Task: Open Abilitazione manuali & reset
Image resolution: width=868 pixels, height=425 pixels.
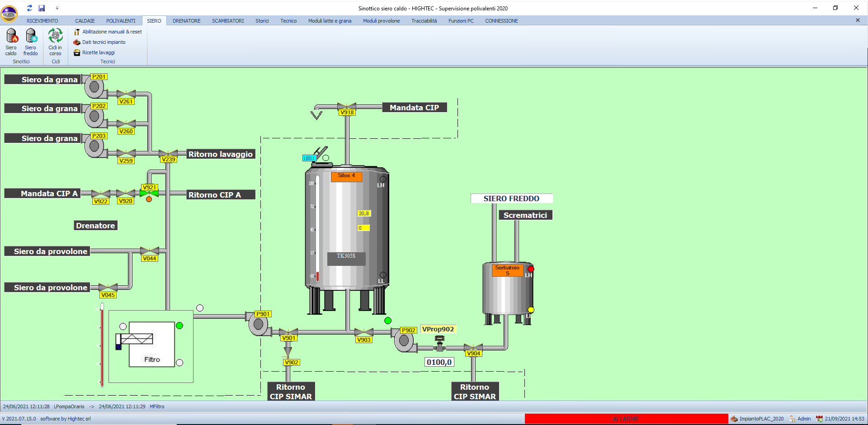Action: [108, 32]
